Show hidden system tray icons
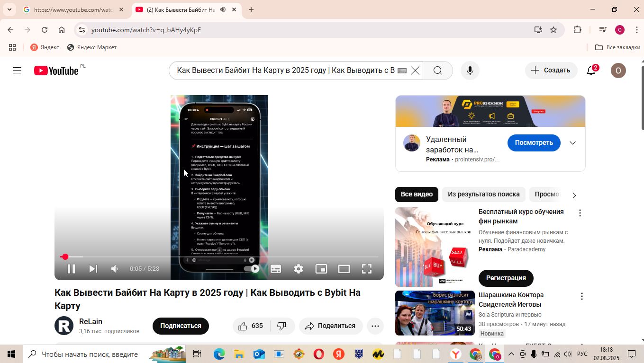 click(x=511, y=354)
